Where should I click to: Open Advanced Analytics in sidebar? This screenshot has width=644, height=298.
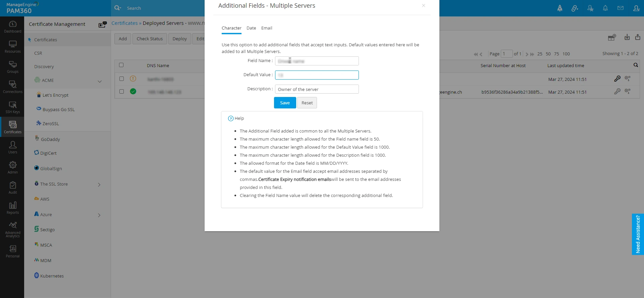pyautogui.click(x=13, y=230)
